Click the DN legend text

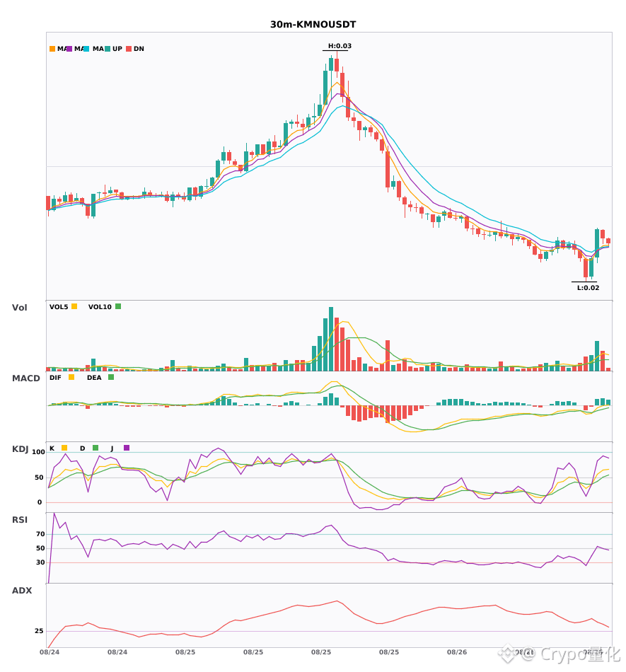[139, 49]
